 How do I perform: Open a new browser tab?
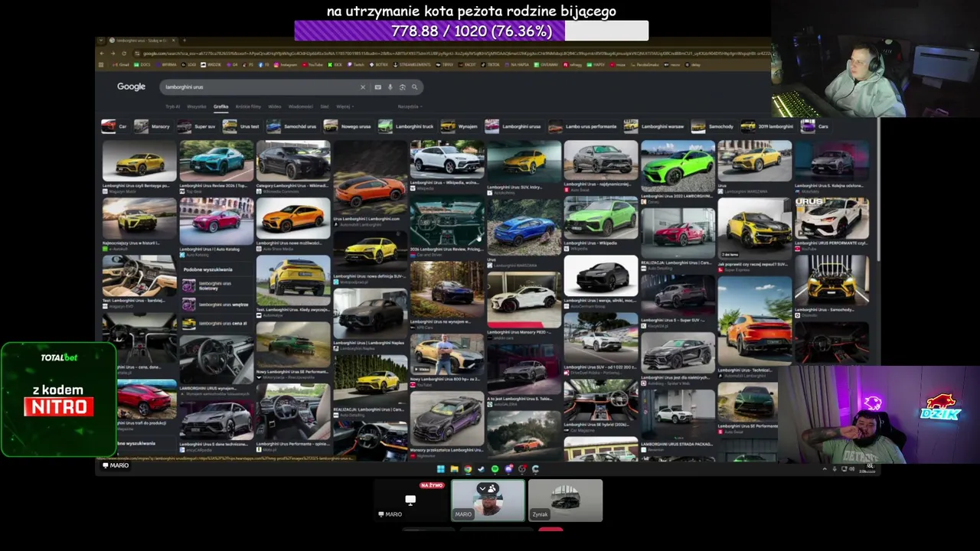point(184,41)
